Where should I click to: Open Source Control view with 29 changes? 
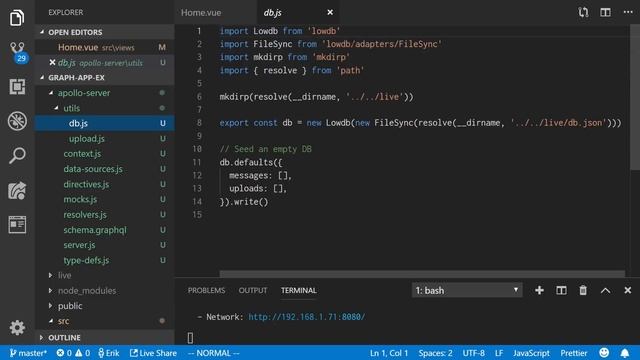(x=18, y=52)
